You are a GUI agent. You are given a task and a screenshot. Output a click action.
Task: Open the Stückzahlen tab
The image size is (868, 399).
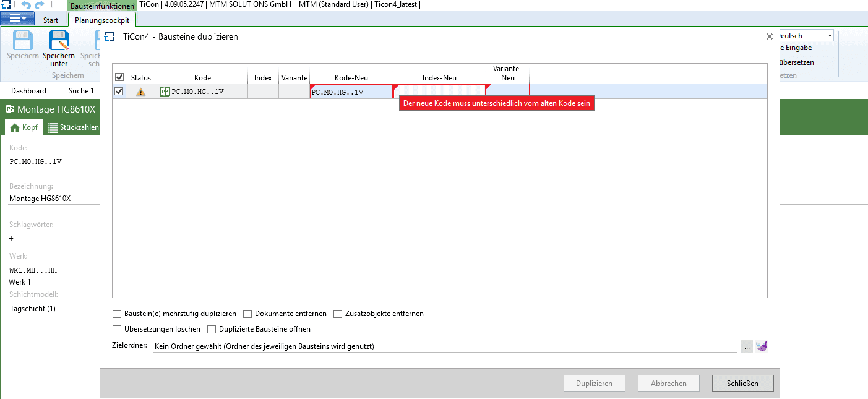[74, 128]
